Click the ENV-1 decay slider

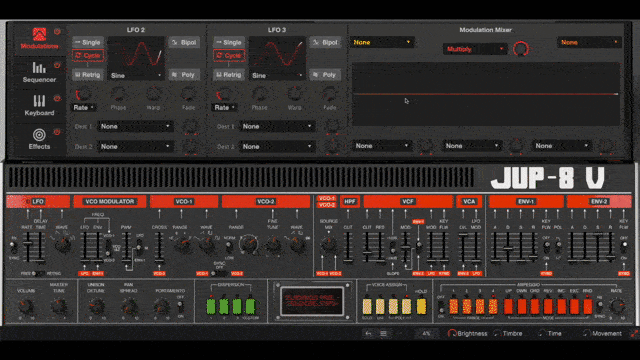tap(508, 248)
